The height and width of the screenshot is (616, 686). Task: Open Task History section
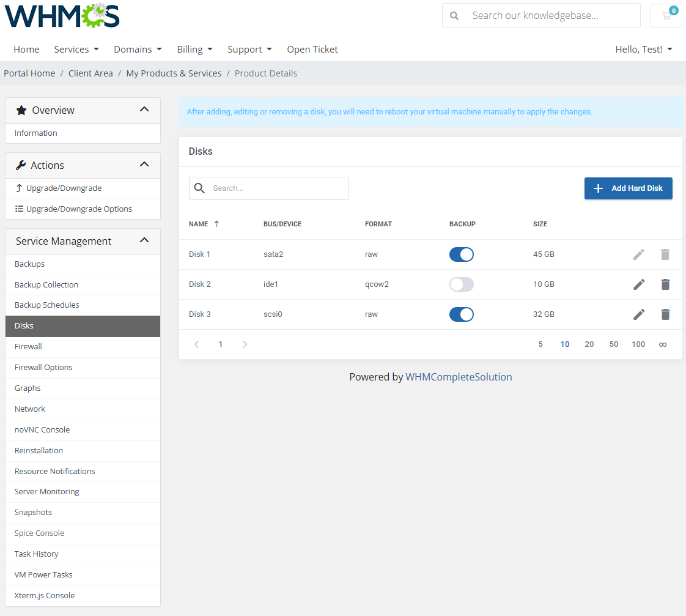tap(83, 554)
